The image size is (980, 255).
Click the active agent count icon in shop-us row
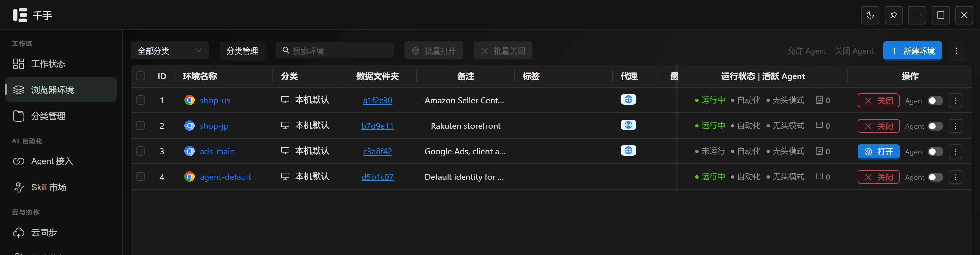820,100
